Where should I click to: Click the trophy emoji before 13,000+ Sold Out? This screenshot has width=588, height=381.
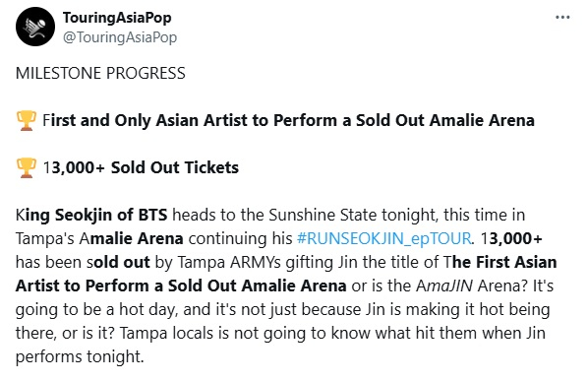(27, 167)
